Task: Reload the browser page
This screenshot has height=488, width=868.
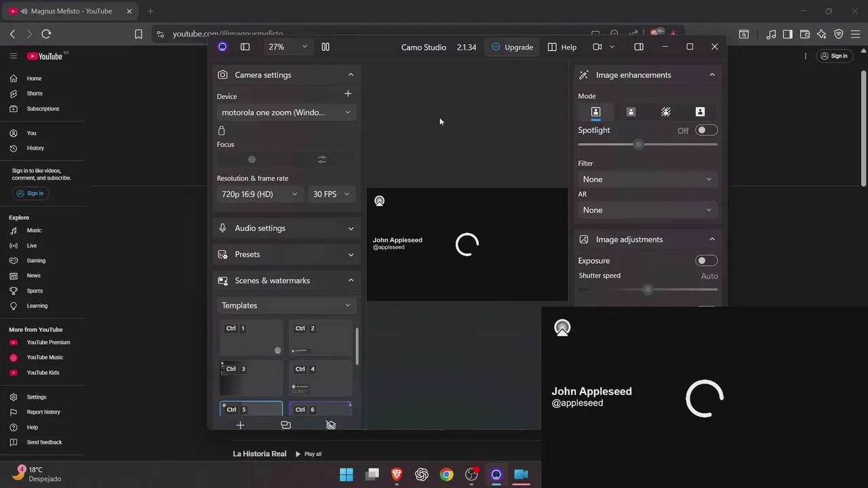Action: [x=46, y=34]
